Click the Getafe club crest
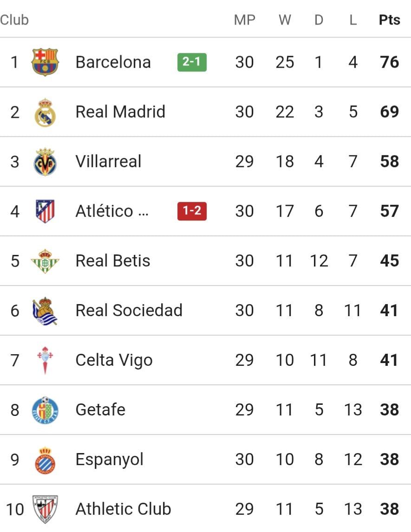 tap(45, 410)
